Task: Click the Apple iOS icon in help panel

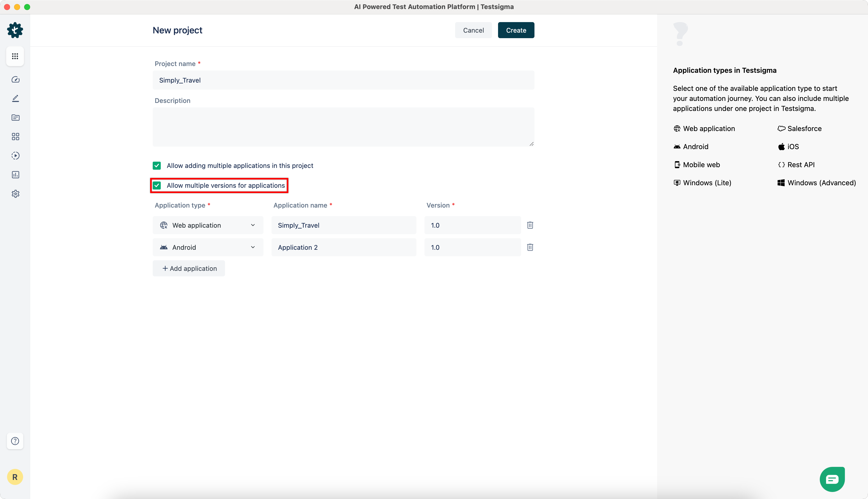Action: 781,147
